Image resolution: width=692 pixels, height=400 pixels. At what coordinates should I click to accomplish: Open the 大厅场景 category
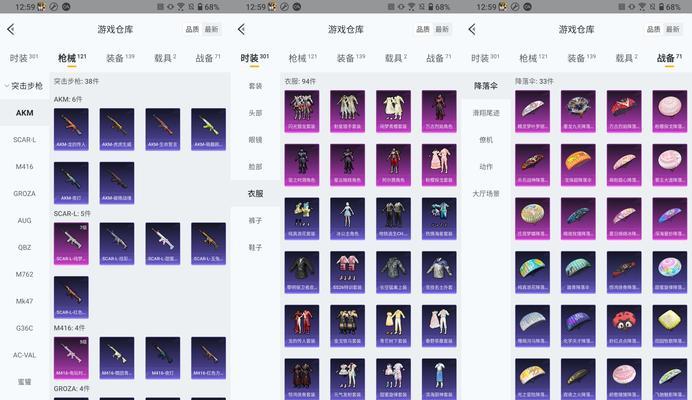pyautogui.click(x=486, y=194)
